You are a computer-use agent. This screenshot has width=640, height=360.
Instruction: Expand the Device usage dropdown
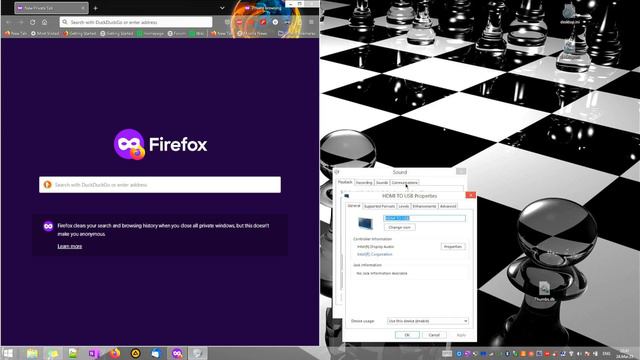(x=427, y=321)
